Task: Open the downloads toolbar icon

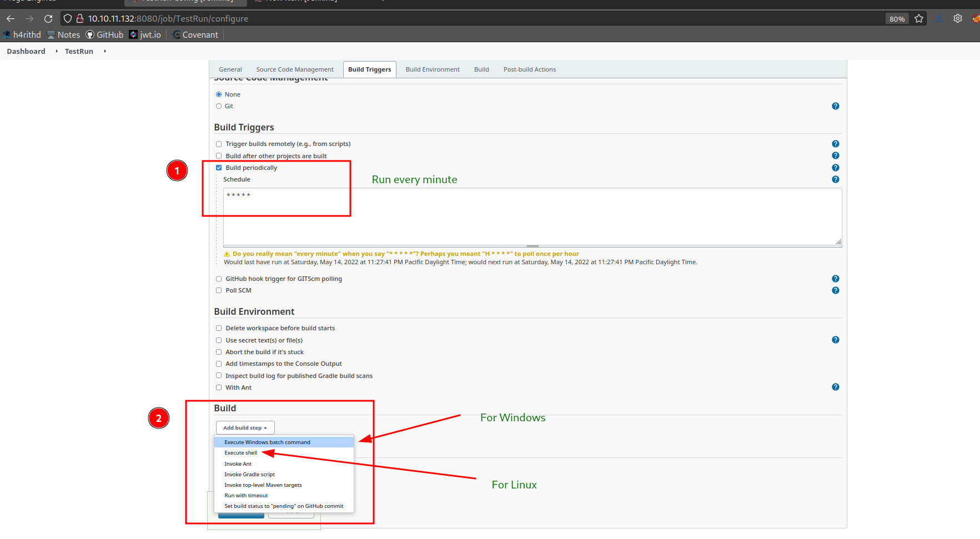Action: 938,18
